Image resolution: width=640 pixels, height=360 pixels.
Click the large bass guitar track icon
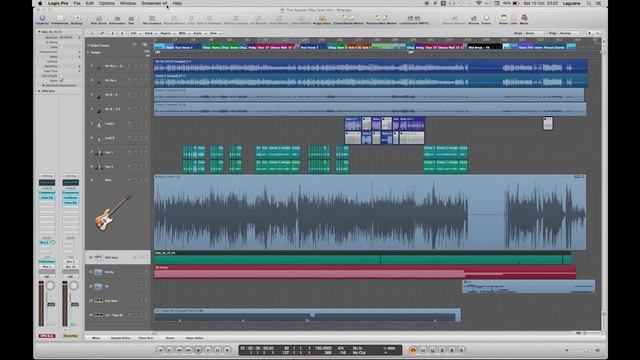[113, 212]
